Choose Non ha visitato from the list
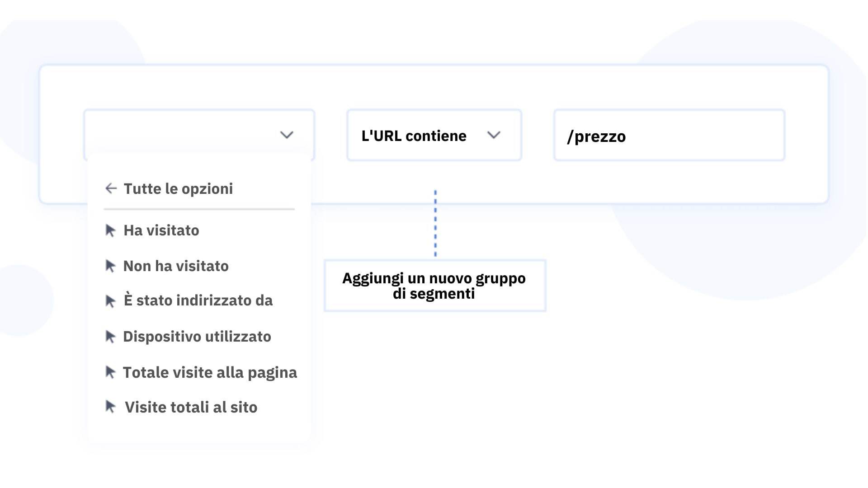868x488 pixels. click(x=176, y=266)
